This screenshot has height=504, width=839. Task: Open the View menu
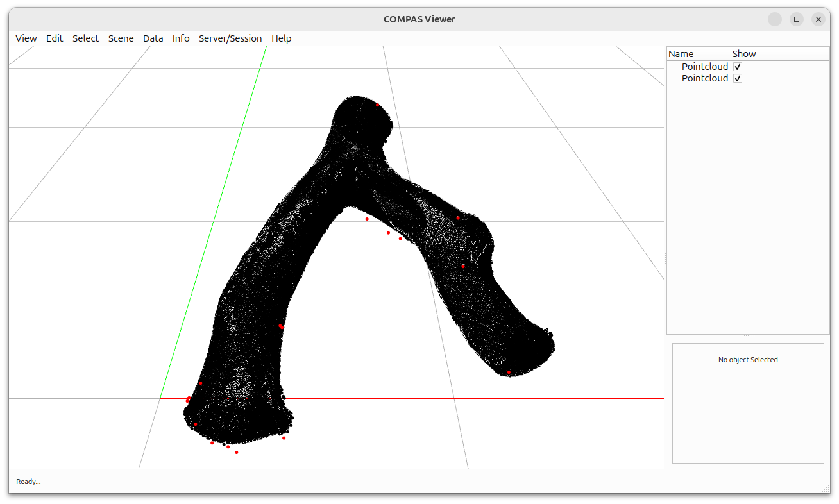click(x=26, y=38)
